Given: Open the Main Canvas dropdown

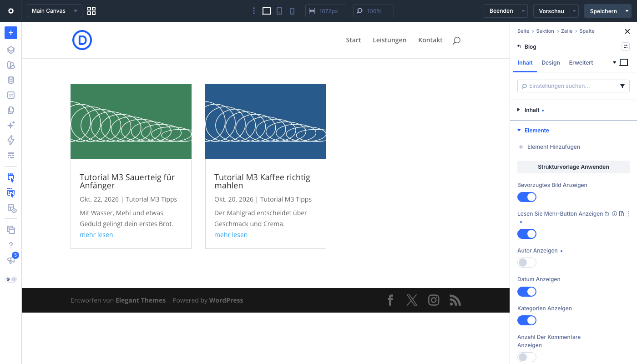Looking at the screenshot, I should [x=55, y=11].
